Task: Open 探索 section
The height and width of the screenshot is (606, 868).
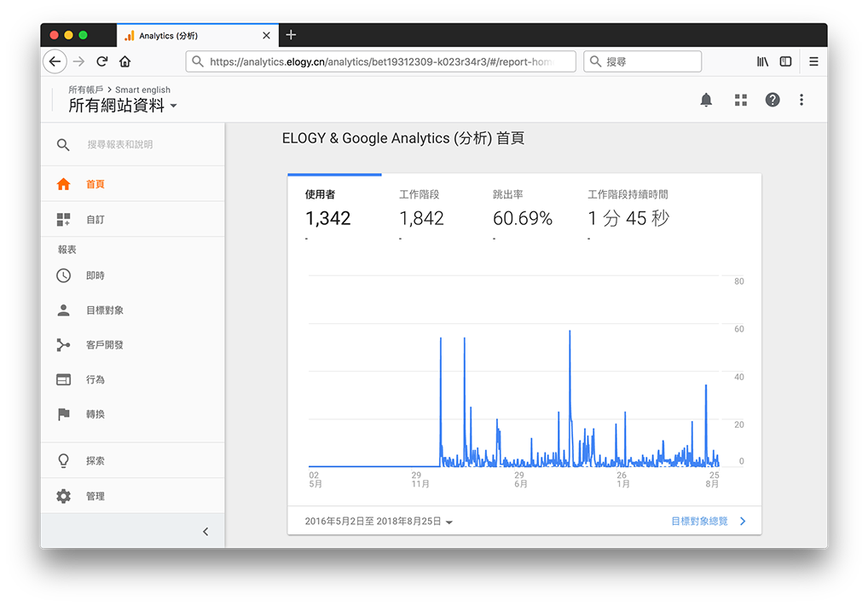Action: coord(133,460)
